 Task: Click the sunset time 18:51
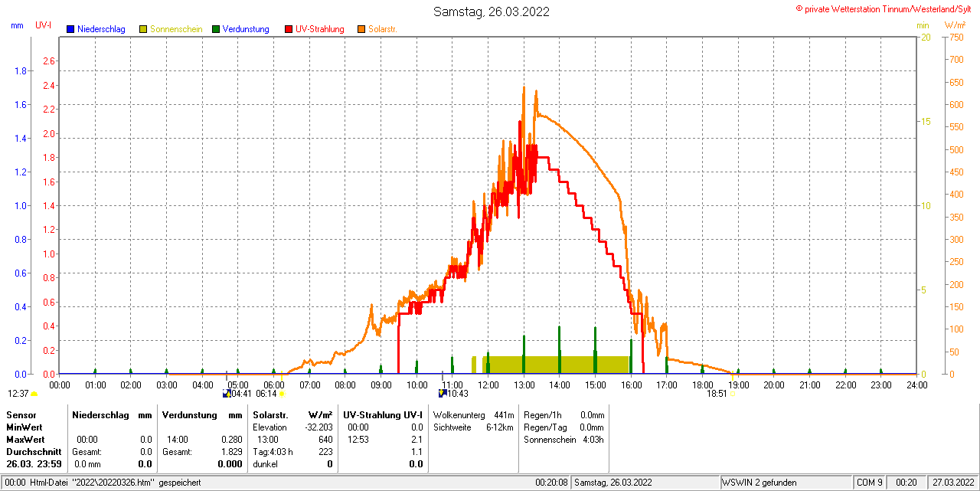pos(717,394)
